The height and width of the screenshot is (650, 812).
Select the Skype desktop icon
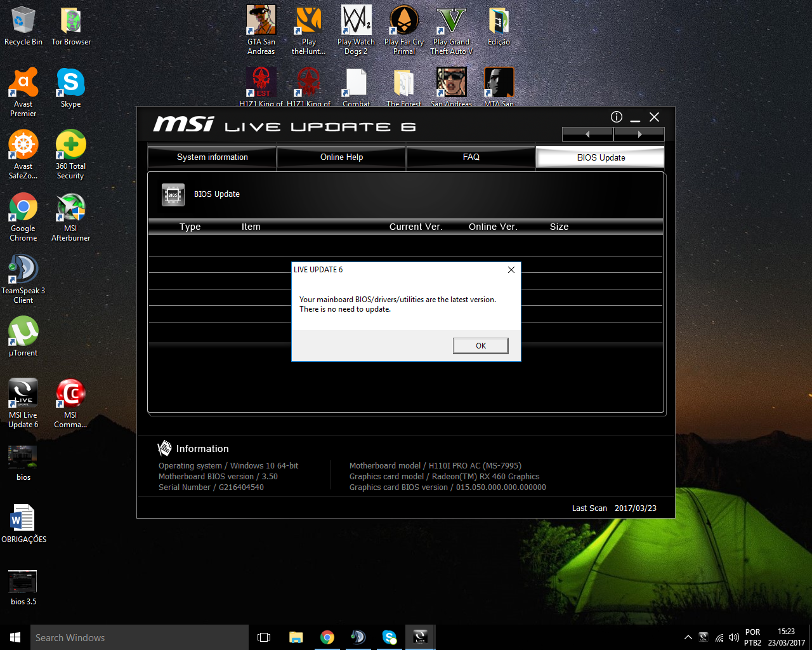[71, 88]
